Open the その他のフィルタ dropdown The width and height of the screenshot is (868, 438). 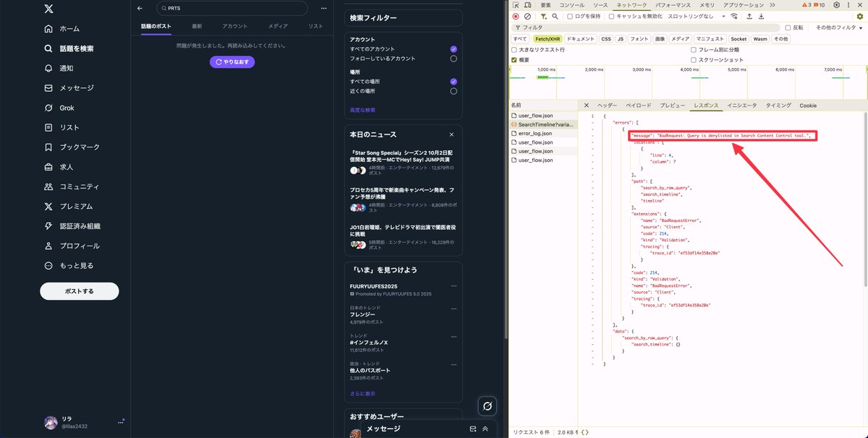(839, 27)
